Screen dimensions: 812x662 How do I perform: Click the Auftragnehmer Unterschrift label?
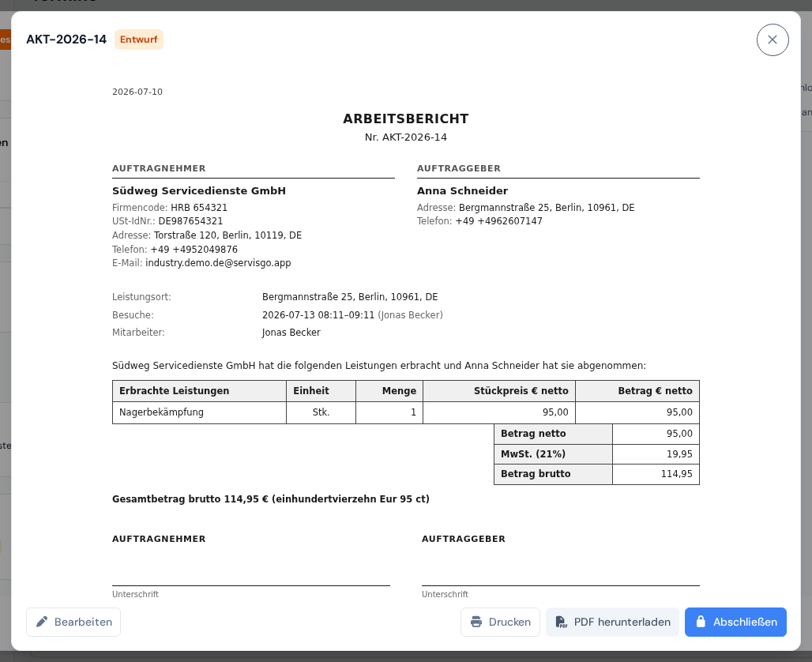click(135, 594)
